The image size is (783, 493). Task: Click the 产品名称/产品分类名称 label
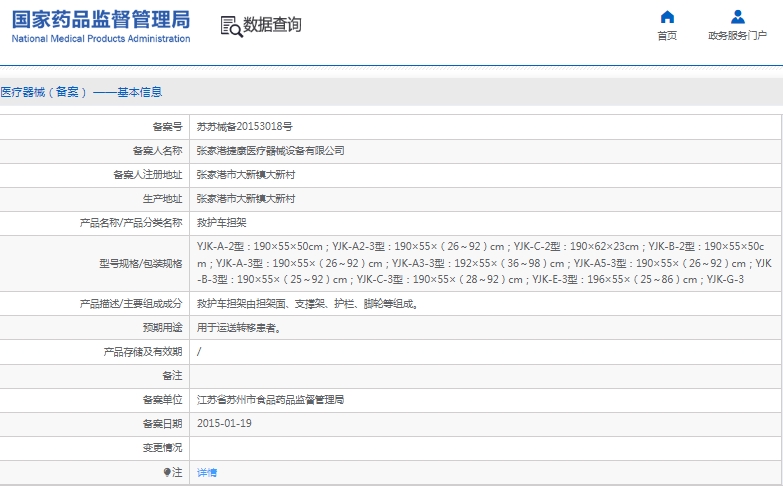click(131, 222)
